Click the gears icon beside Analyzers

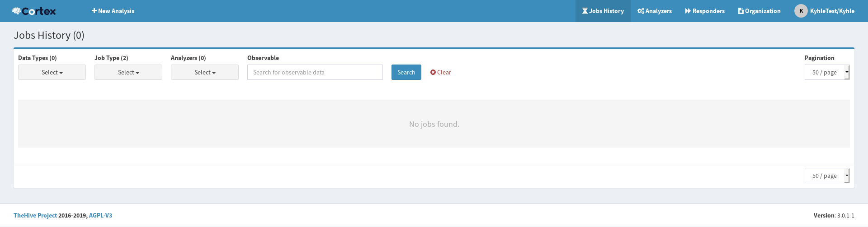click(641, 11)
